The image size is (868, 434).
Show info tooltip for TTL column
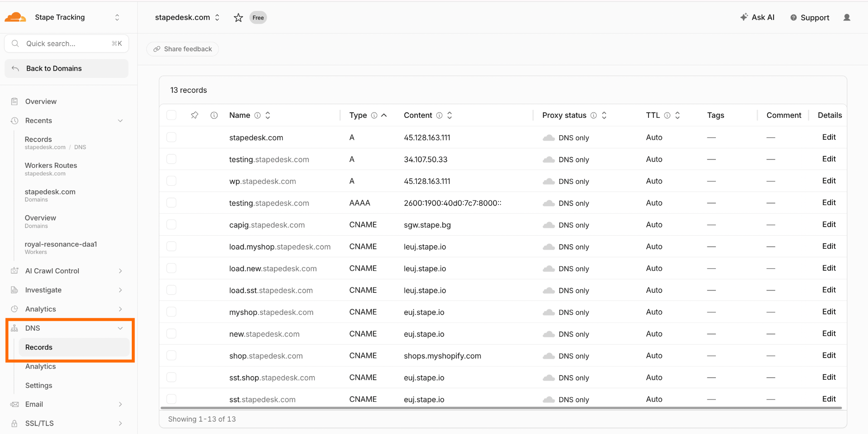pyautogui.click(x=667, y=115)
